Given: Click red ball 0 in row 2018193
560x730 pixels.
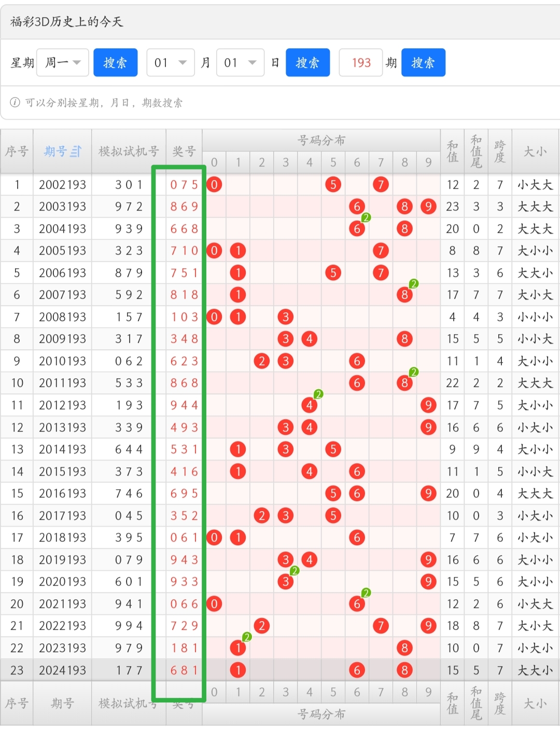Looking at the screenshot, I should [214, 538].
